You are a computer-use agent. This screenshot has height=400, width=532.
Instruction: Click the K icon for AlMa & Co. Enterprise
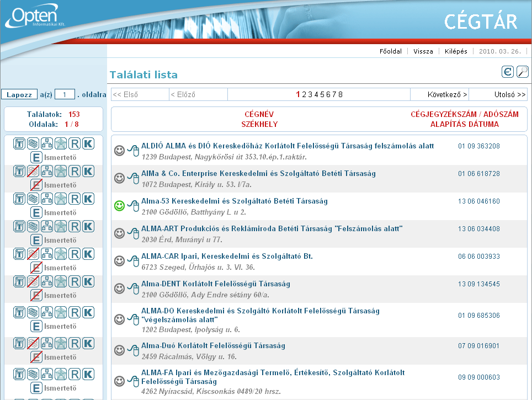88,172
